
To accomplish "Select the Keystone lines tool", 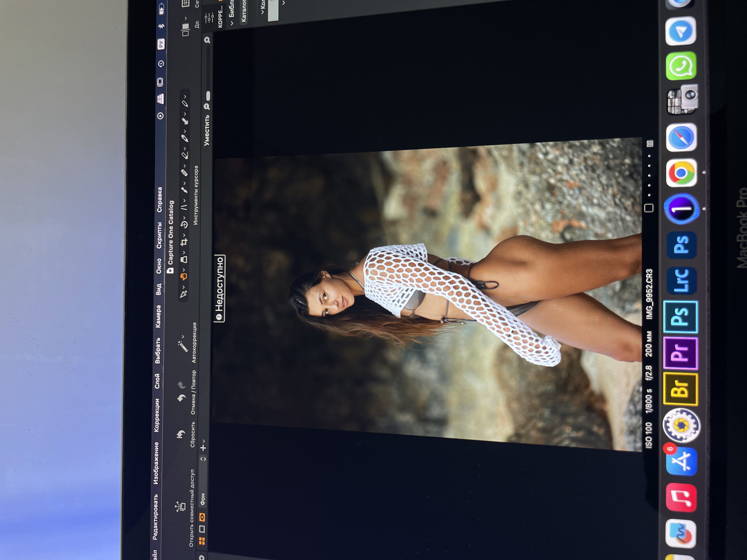I will [184, 207].
